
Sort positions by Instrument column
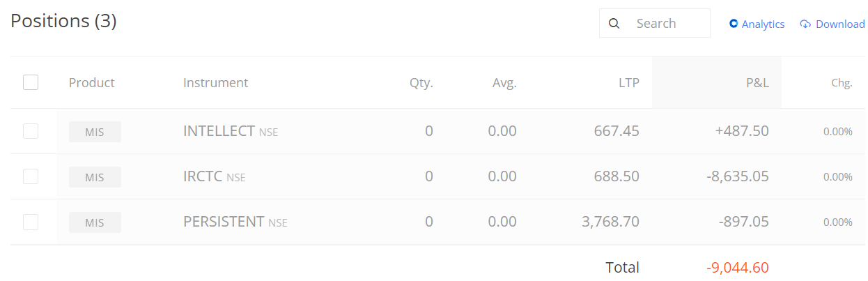pyautogui.click(x=215, y=83)
